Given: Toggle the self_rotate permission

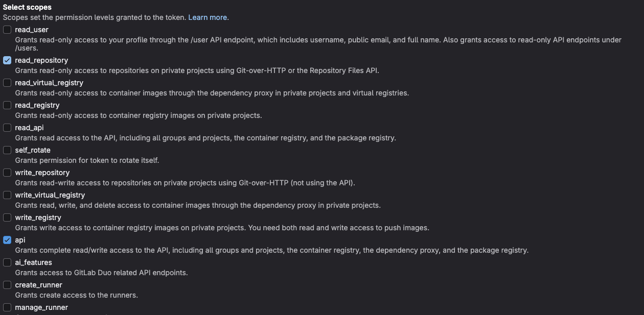Looking at the screenshot, I should coord(7,150).
